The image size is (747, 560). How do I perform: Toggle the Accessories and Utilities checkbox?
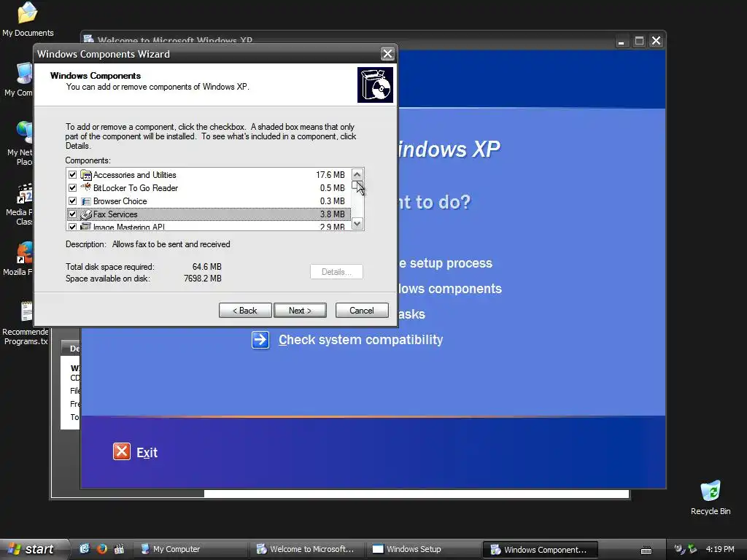coord(72,175)
